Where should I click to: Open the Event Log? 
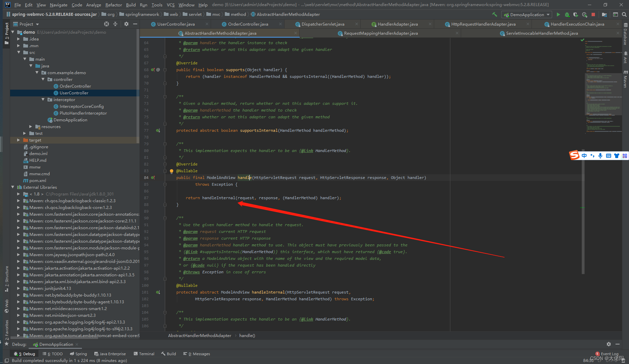[x=607, y=354]
